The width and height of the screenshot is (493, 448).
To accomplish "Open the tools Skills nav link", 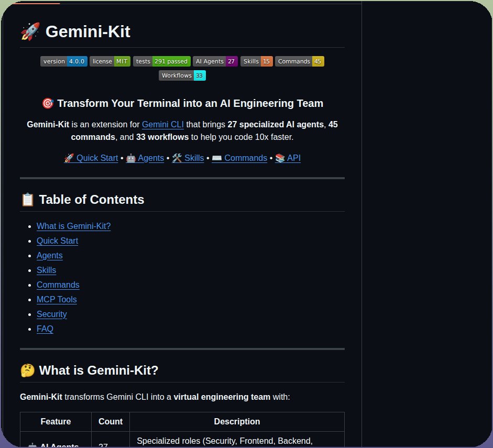I will coord(188,158).
